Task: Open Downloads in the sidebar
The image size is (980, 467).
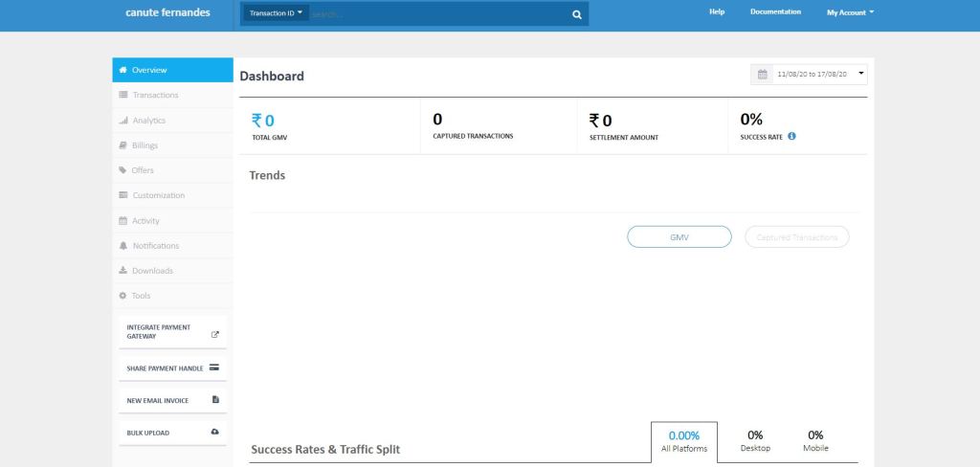Action: pos(173,271)
